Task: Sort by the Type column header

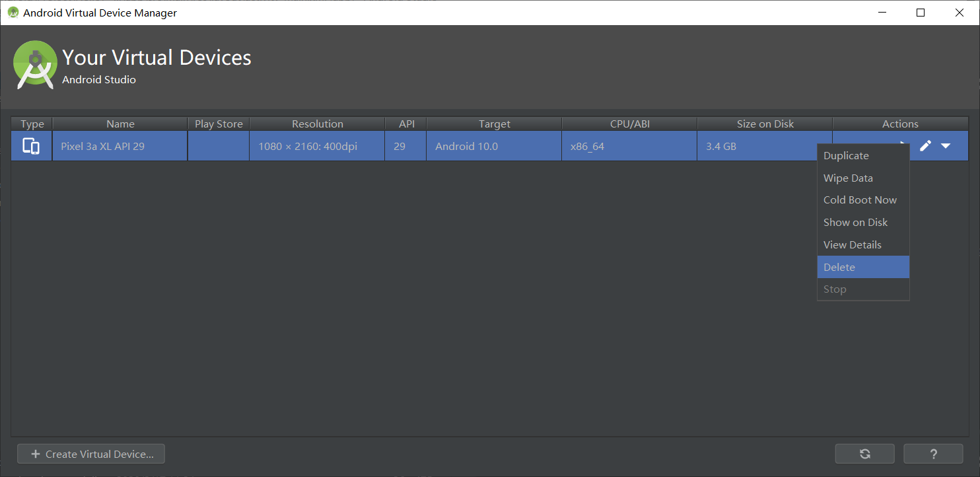Action: pos(32,124)
